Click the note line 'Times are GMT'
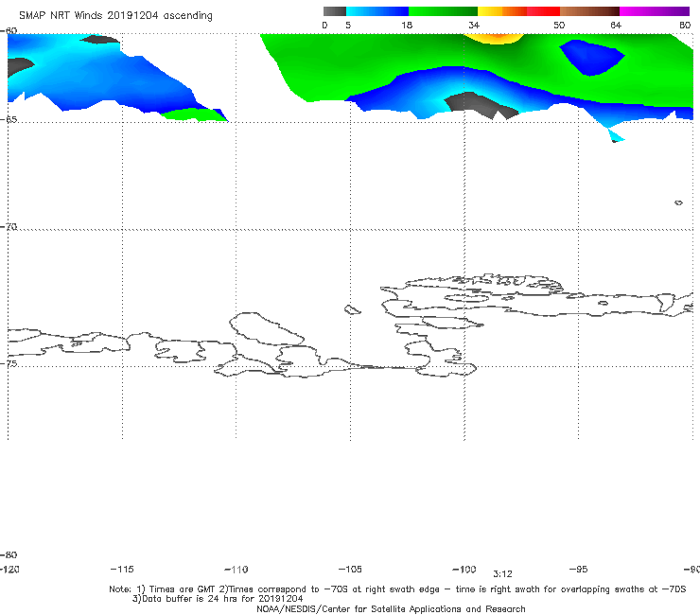Screen dimensions: 700x615 tap(181, 589)
